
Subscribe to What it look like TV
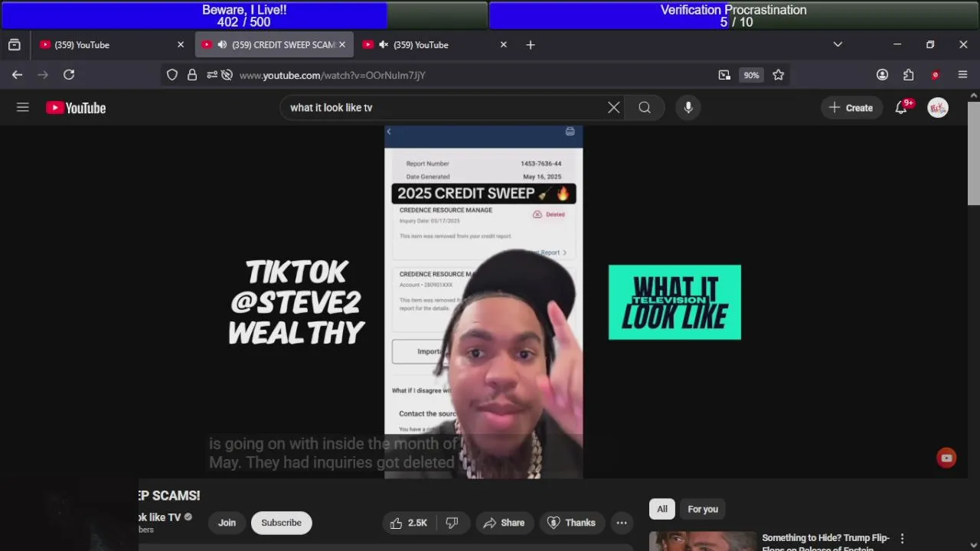[281, 523]
